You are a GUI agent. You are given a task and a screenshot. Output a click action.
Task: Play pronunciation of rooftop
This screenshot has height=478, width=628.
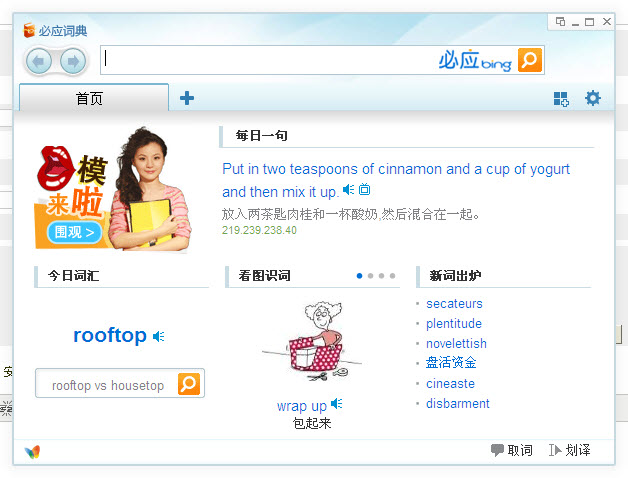click(x=159, y=336)
